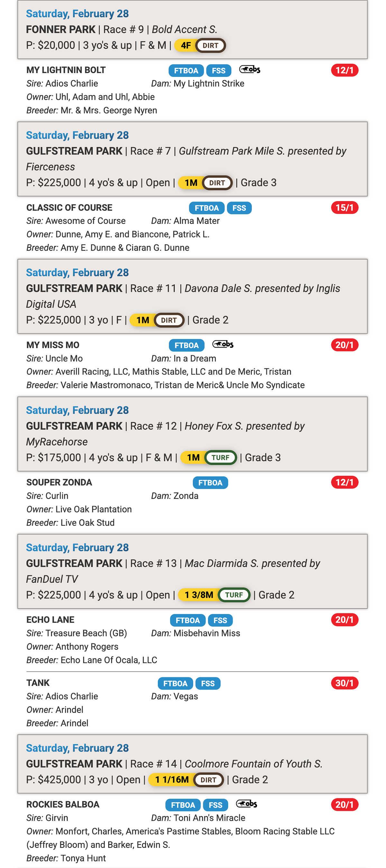Viewport: 386px width, 868px height.
Task: Click the 1 1/16M DIRT distance pill
Action: (186, 779)
